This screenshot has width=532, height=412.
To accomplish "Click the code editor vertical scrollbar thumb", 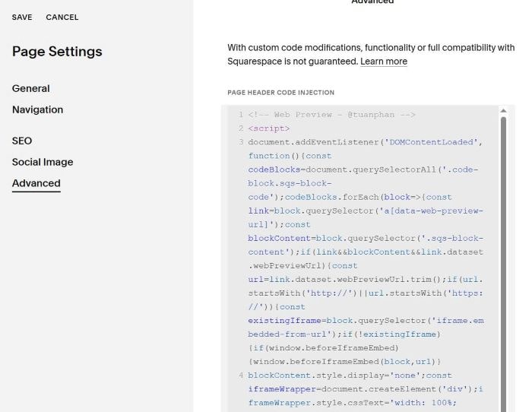I will pos(503,265).
